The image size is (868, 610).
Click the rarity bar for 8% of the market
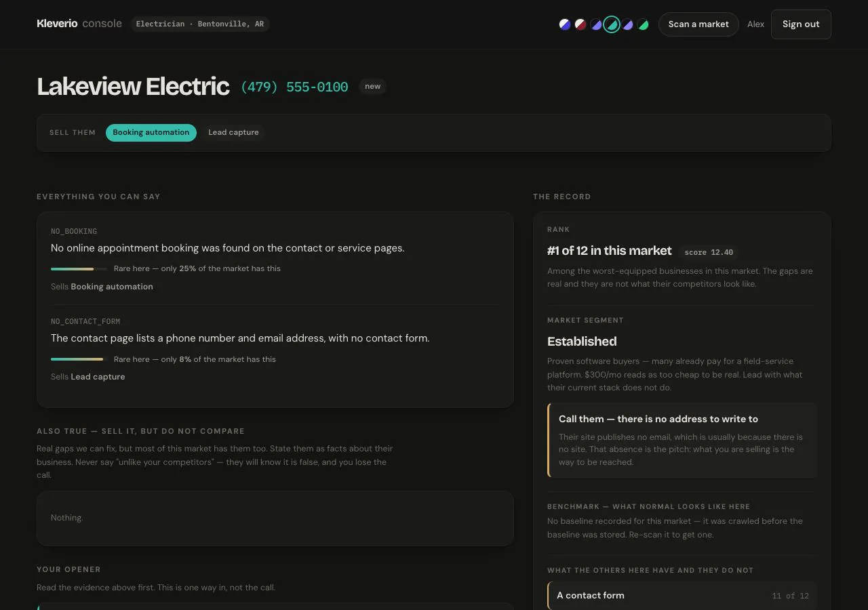click(79, 359)
